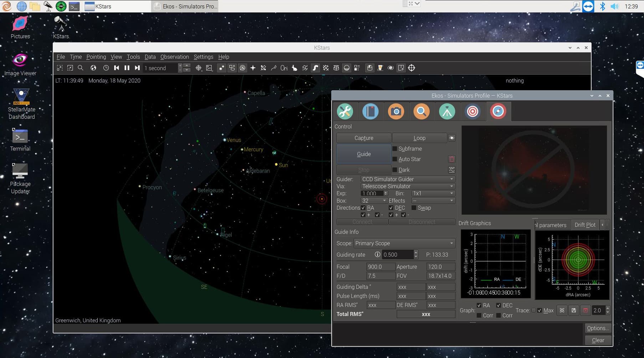
Task: Open the Pointing menu
Action: 96,57
